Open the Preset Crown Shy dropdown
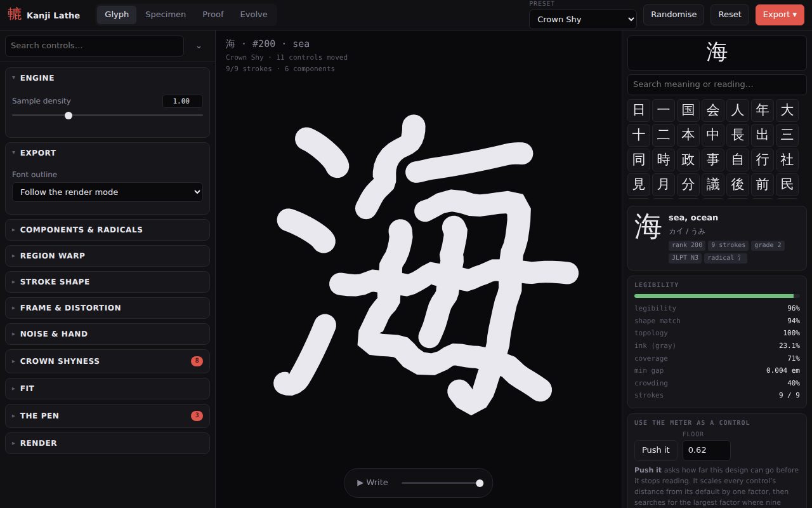The height and width of the screenshot is (508, 812). coord(583,19)
